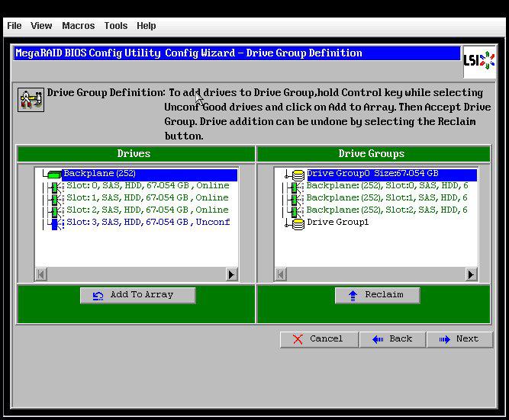The image size is (509, 420).
Task: Click the Slot 3 unconfigured drive icon
Action: [x=54, y=223]
